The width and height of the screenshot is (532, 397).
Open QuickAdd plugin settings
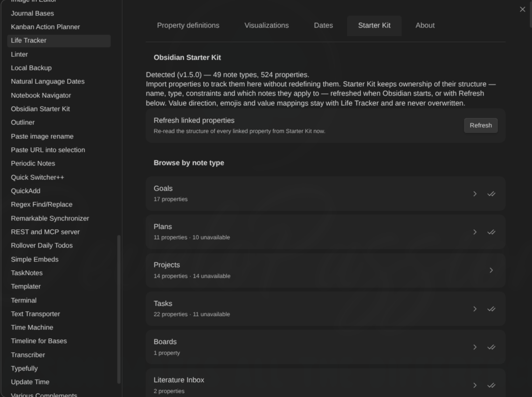coord(59,191)
